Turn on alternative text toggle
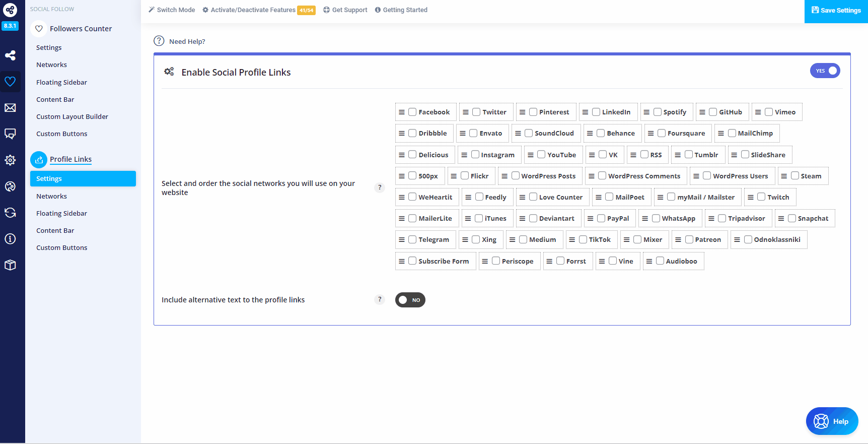The width and height of the screenshot is (868, 444). (410, 300)
